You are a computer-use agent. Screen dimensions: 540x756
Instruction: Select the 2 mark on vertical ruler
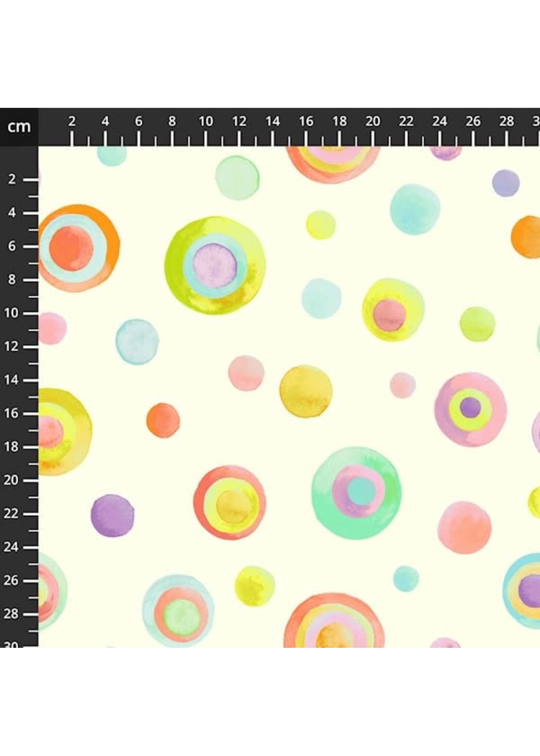(12, 179)
